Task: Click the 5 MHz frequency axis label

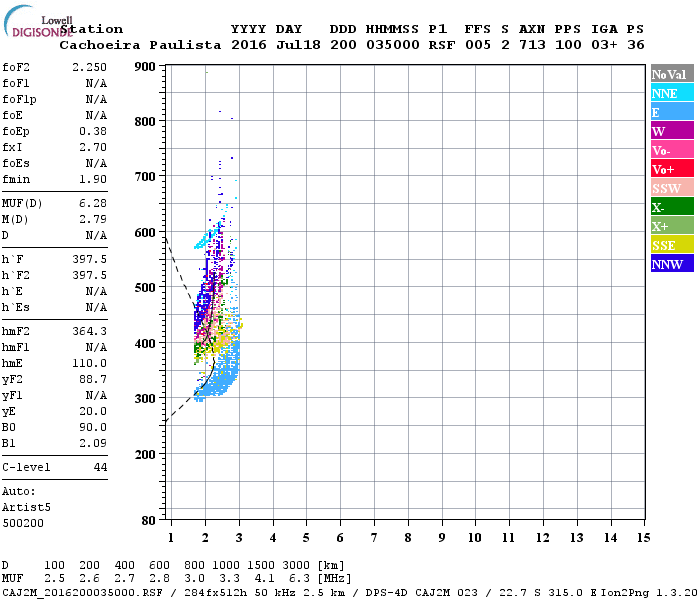Action: tap(306, 538)
